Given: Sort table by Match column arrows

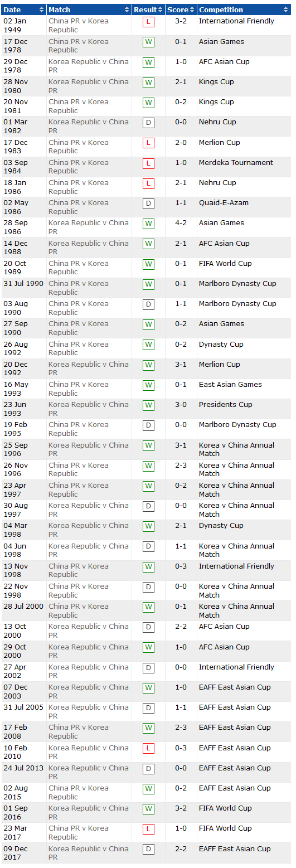Looking at the screenshot, I should point(127,10).
